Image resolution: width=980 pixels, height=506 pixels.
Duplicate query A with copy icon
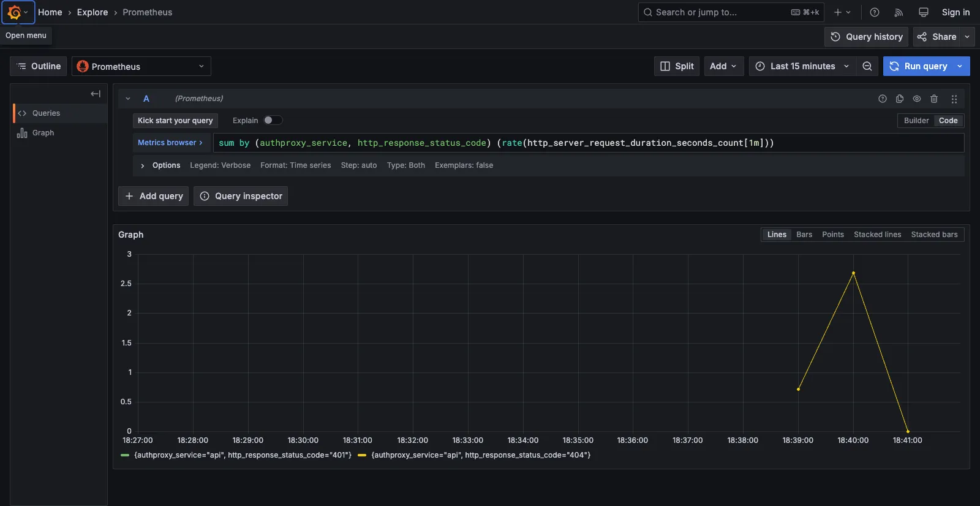(900, 99)
